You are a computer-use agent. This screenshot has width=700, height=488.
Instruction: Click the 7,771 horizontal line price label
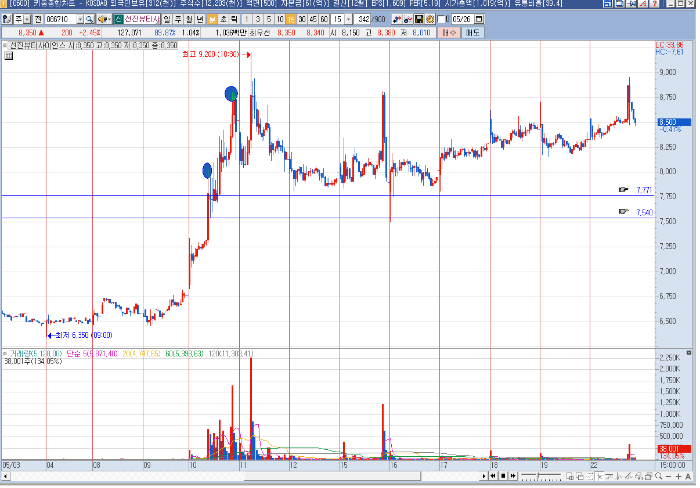pos(644,190)
